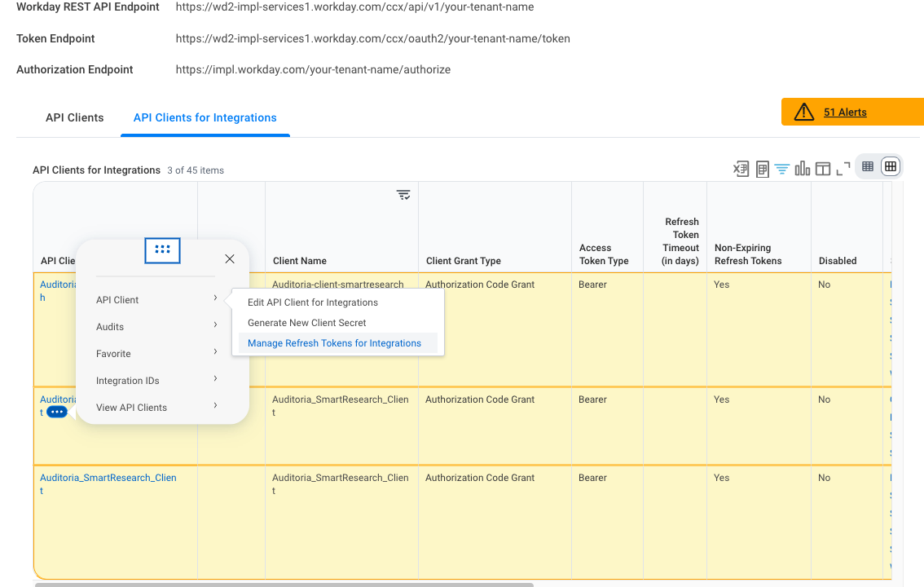The height and width of the screenshot is (587, 924).
Task: Click the Token Endpoint URL text
Action: coord(373,38)
